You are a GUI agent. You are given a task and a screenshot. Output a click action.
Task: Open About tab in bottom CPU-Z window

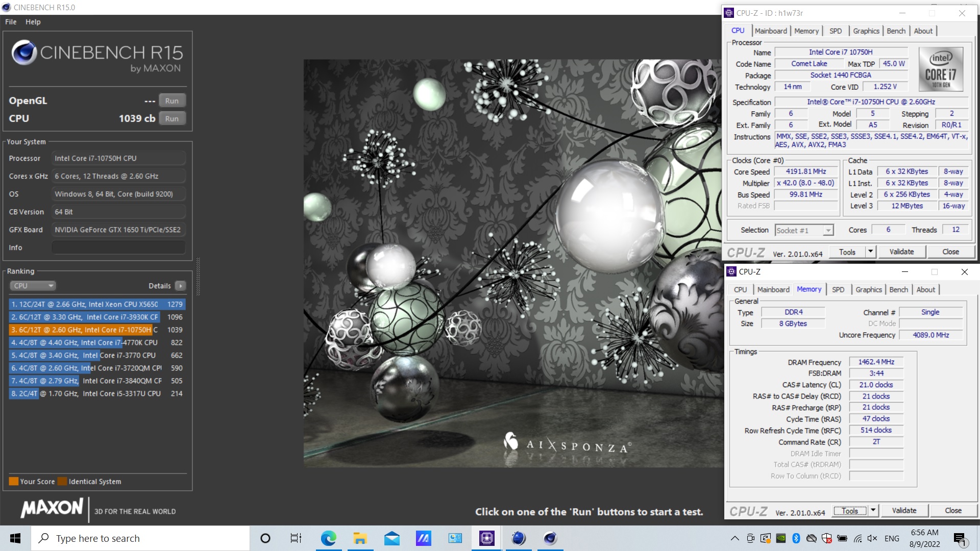[x=925, y=289]
